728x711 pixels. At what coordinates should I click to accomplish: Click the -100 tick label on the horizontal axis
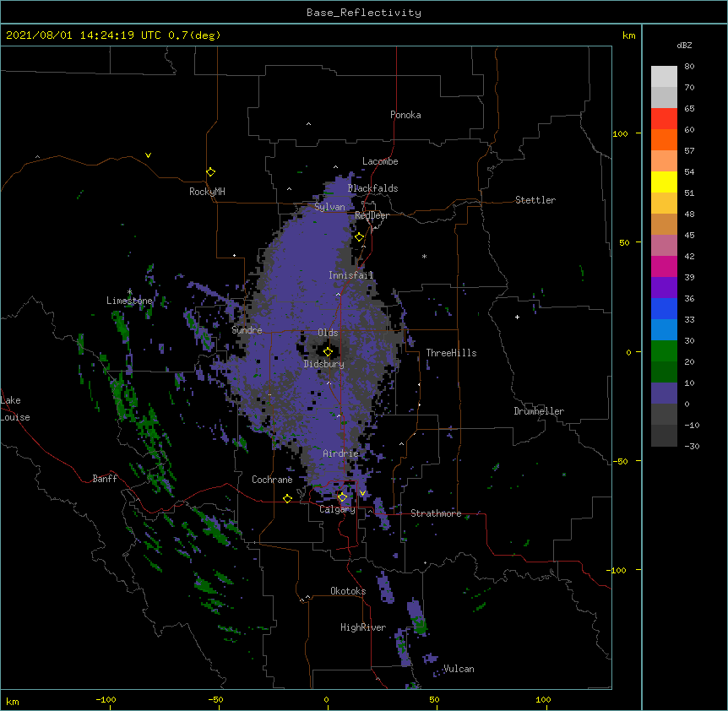click(106, 699)
